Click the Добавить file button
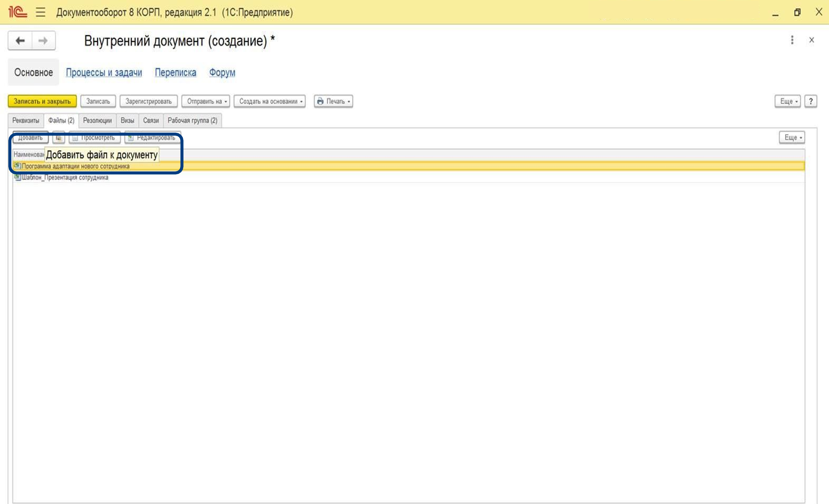This screenshot has width=829, height=504. pyautogui.click(x=30, y=138)
